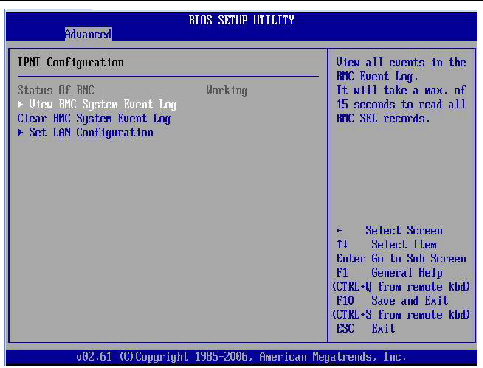The image size is (483, 368).
Task: Click the BIOS SETUP UTILITY title
Action: pos(242,20)
